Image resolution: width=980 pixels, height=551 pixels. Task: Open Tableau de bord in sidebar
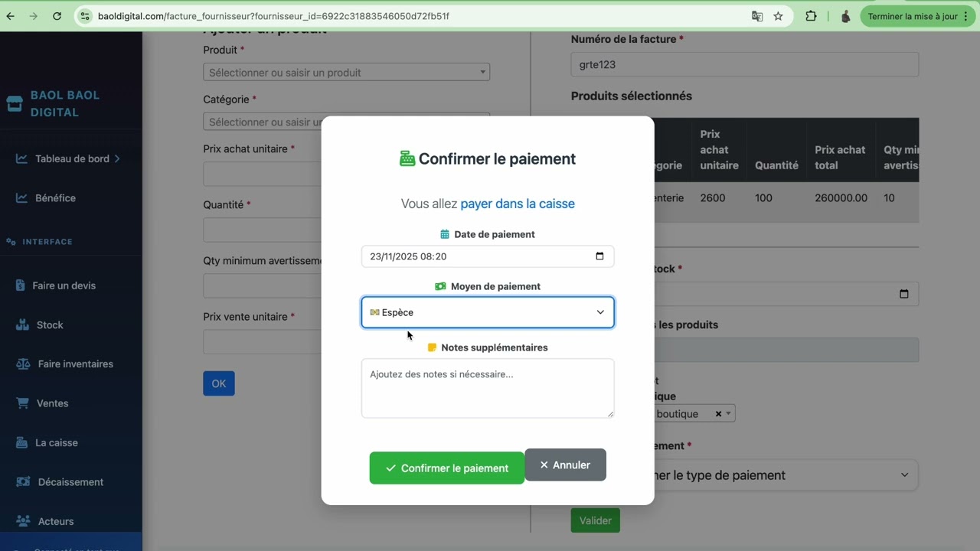(x=72, y=159)
